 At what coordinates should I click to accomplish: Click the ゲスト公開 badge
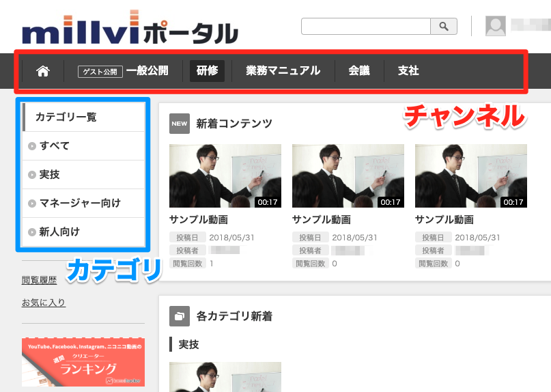(x=100, y=72)
